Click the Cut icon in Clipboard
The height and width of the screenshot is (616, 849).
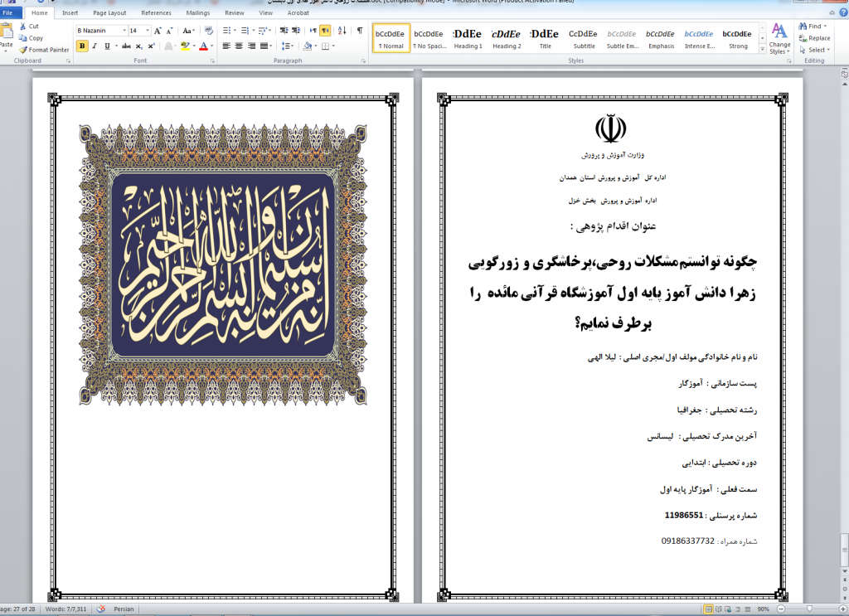coord(23,26)
